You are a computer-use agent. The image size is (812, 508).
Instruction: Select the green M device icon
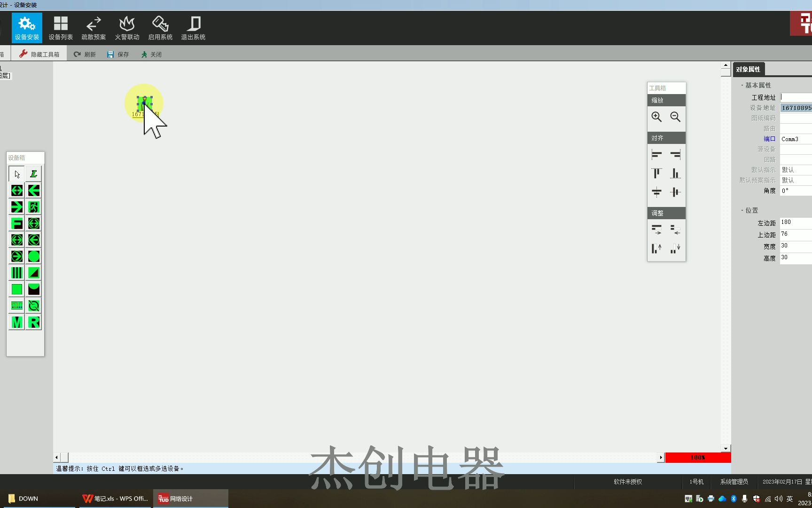coord(17,322)
